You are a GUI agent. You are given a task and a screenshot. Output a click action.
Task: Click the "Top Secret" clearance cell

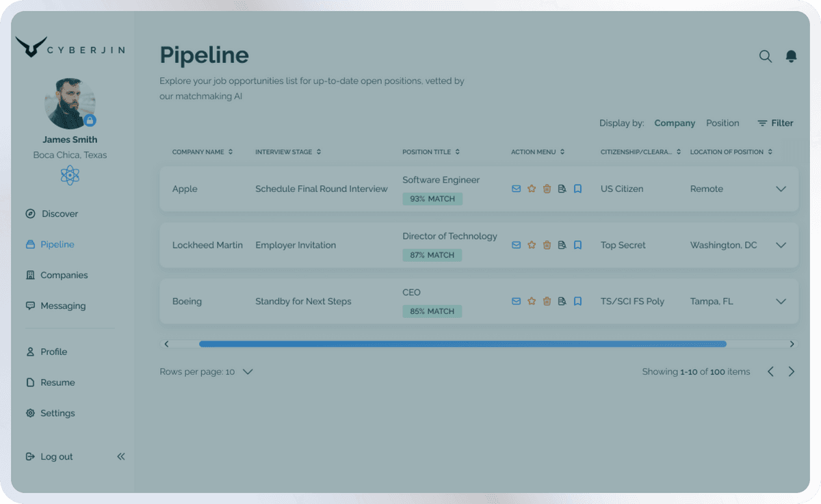623,245
